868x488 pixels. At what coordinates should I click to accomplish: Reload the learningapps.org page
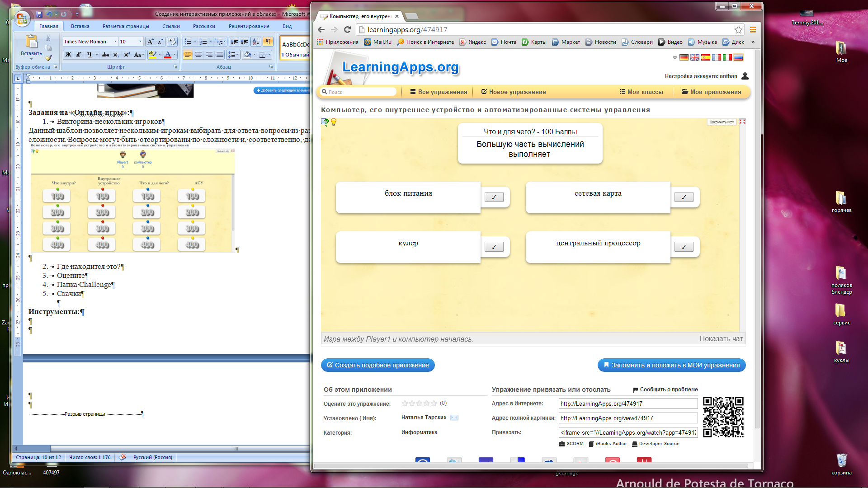347,29
